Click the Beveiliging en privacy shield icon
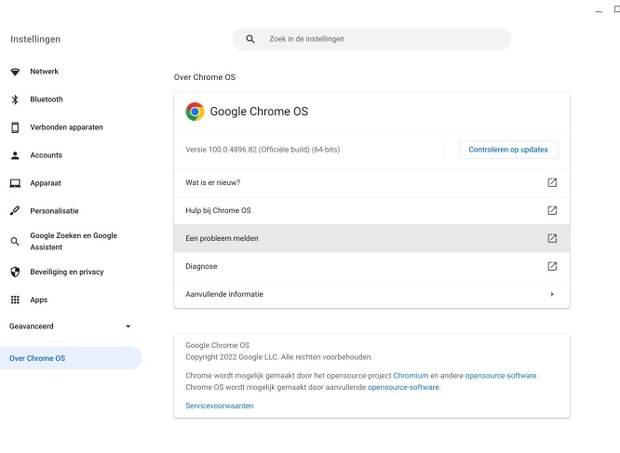 point(15,272)
